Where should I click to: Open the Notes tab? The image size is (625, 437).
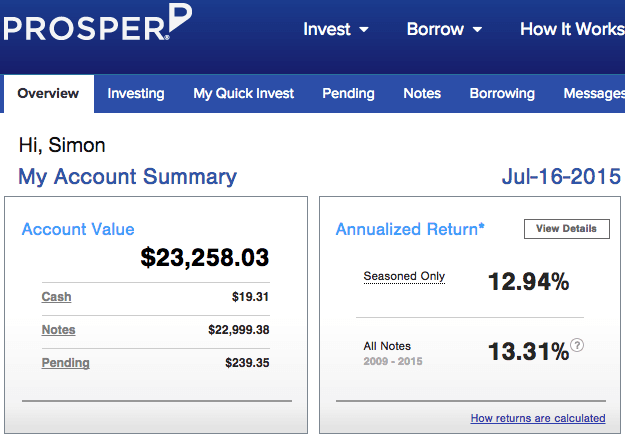coord(422,94)
